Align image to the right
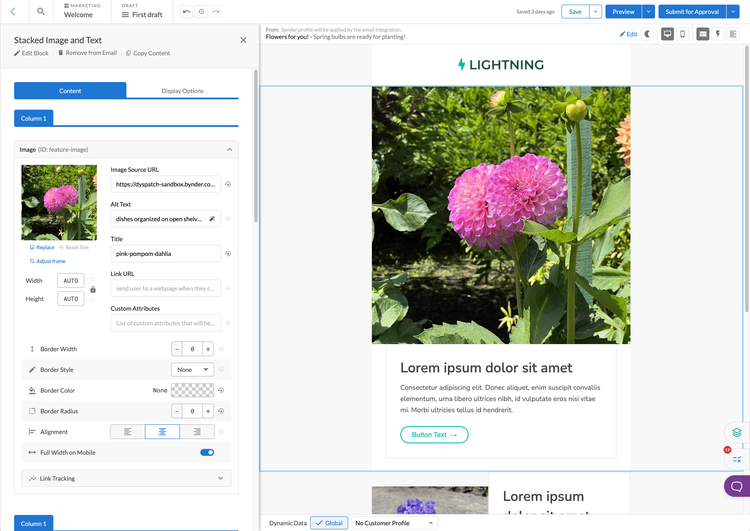Screen dimensions: 750x531 [x=197, y=431]
